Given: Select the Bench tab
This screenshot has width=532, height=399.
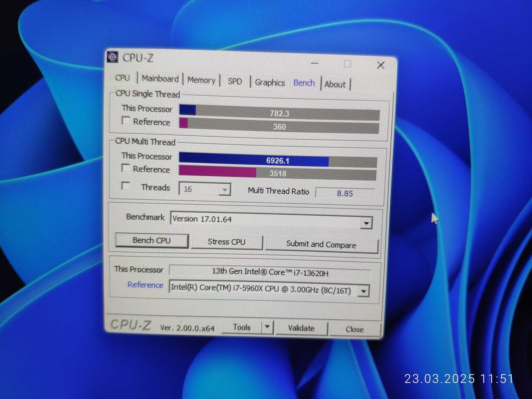Looking at the screenshot, I should (304, 83).
